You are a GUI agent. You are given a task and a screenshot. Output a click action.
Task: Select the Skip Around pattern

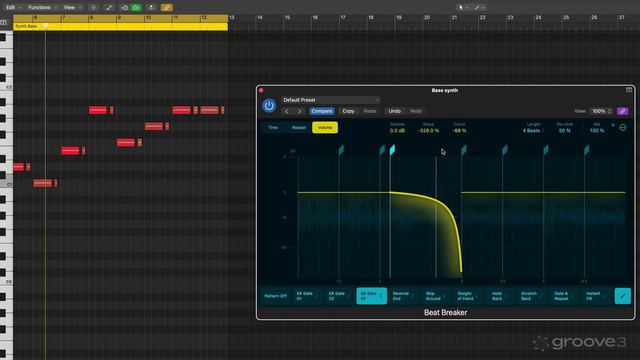436,296
